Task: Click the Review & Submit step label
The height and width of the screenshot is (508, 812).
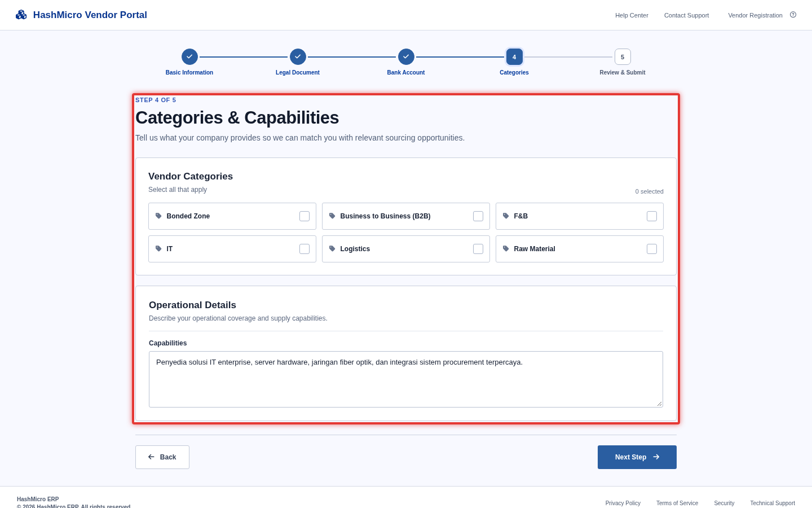Action: coord(623,72)
